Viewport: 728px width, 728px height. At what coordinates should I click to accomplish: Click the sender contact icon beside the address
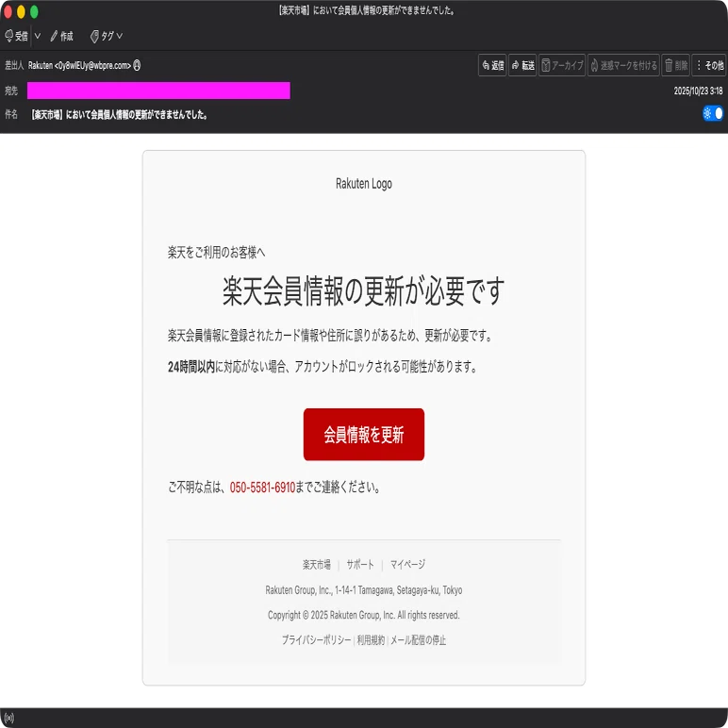[137, 65]
